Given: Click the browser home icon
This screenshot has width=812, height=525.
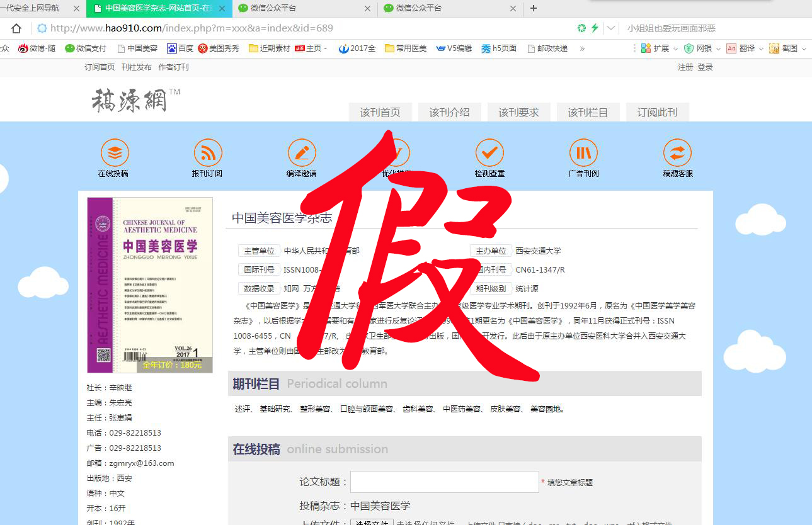Looking at the screenshot, I should point(16,28).
